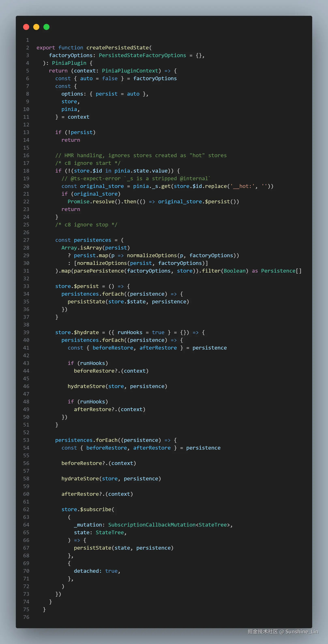328x644 pixels.
Task: Click 'afterRestore?.(context)' on line 49
Action: (x=110, y=409)
